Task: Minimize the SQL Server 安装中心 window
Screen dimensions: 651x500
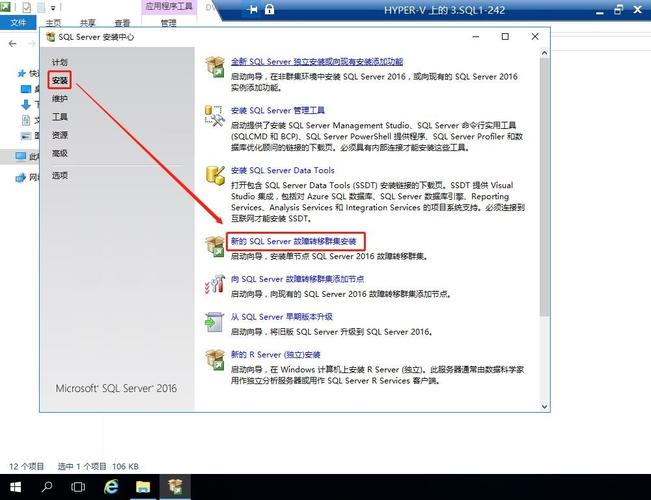Action: [x=476, y=37]
